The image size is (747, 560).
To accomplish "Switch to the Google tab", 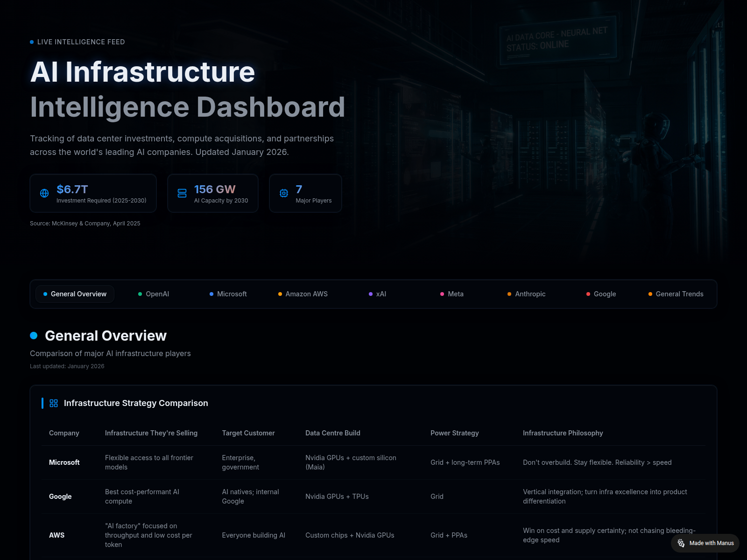I will 601,294.
